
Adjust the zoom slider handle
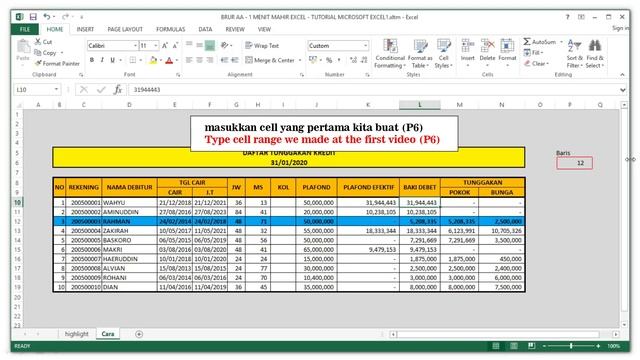571,346
